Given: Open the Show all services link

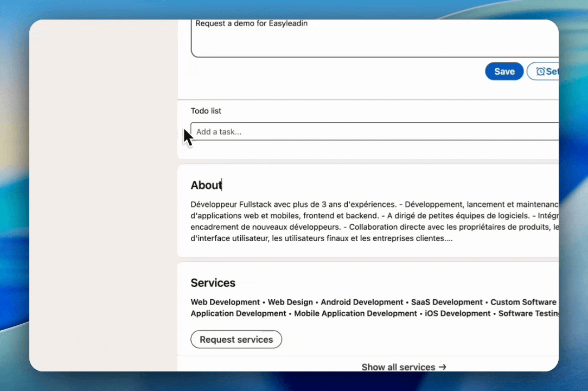Looking at the screenshot, I should (399, 367).
